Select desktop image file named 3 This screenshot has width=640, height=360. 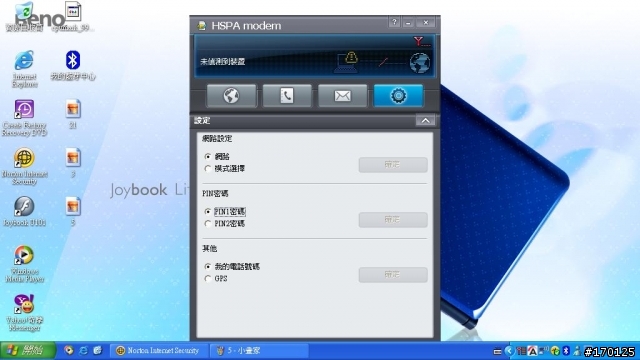pos(73,162)
